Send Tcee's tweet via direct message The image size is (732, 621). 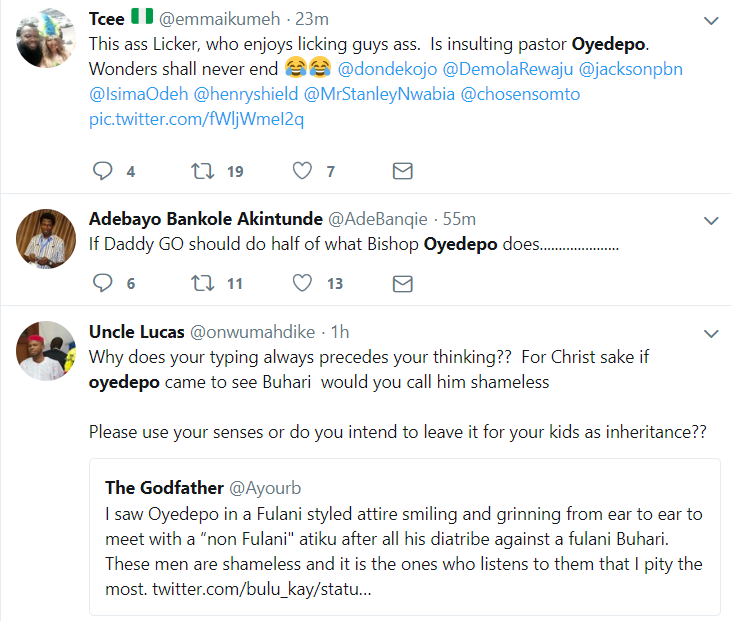[x=402, y=171]
